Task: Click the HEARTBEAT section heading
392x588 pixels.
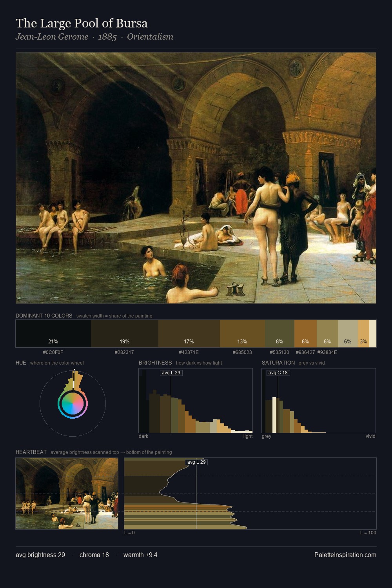Action: [x=31, y=452]
